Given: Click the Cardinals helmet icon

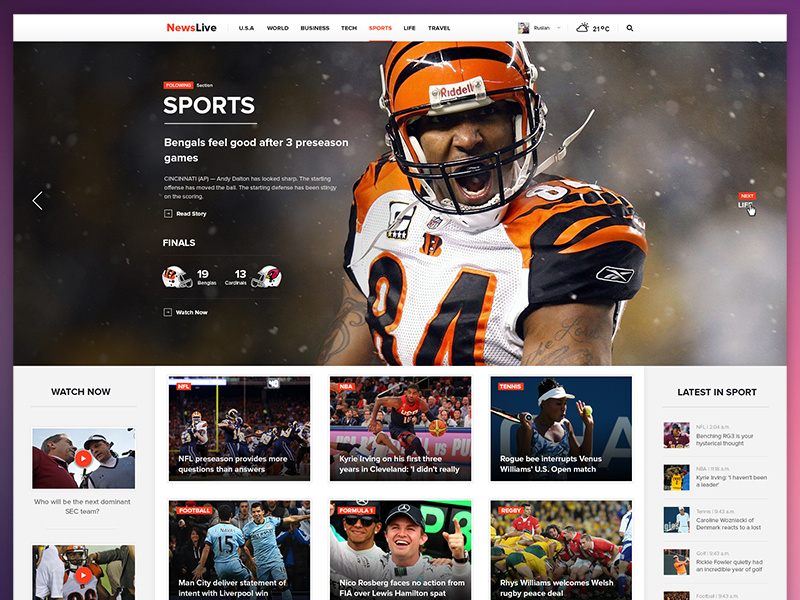Looking at the screenshot, I should tap(266, 277).
